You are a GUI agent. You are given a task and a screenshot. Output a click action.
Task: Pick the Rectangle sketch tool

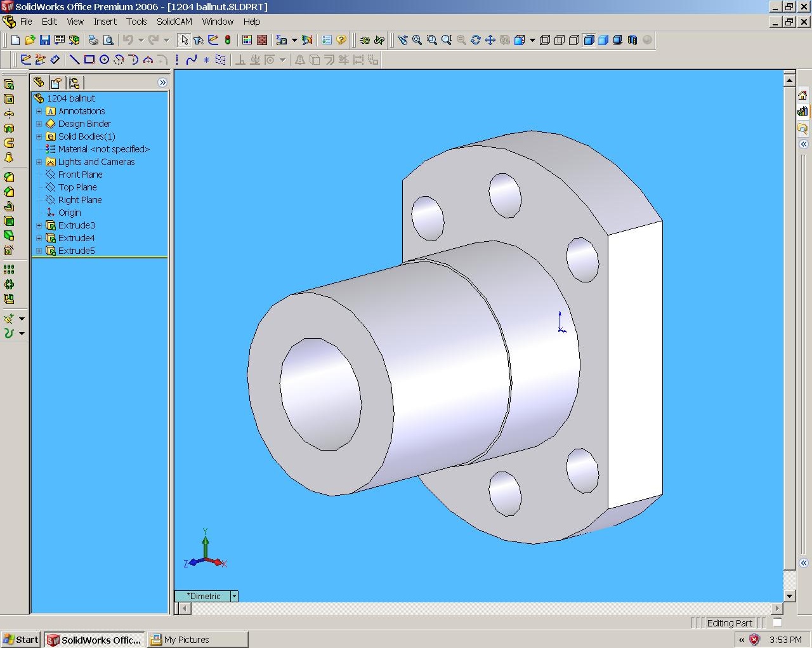pyautogui.click(x=89, y=60)
